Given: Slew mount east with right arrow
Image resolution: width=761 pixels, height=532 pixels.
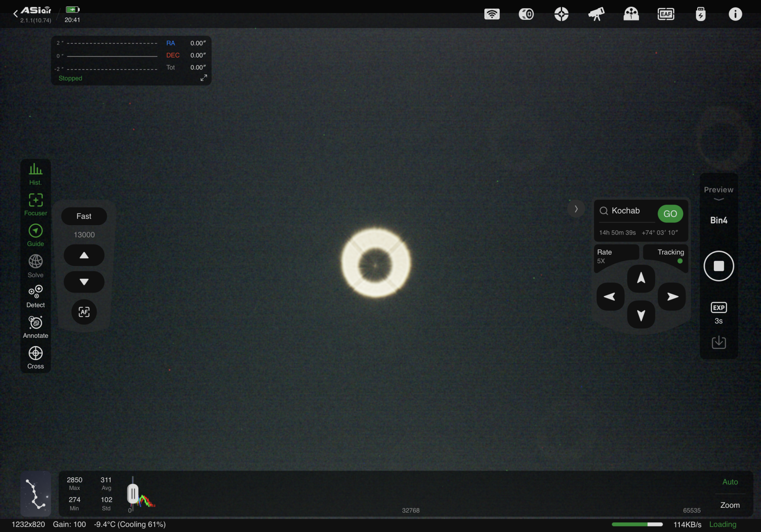Looking at the screenshot, I should coord(672,297).
